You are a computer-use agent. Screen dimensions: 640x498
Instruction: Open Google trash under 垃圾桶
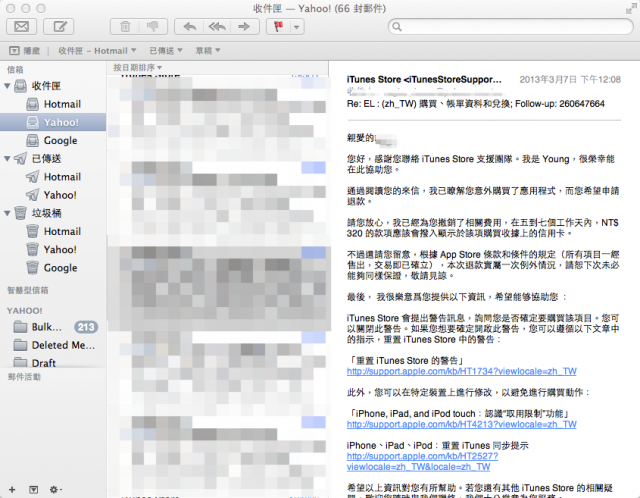coord(53,268)
